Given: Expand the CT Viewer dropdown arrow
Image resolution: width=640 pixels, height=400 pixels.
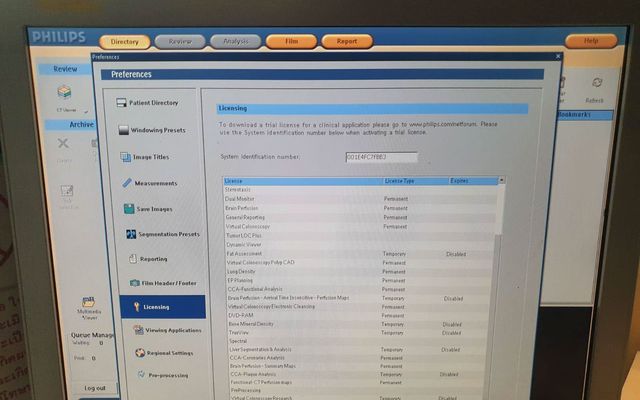Looking at the screenshot, I should (86, 111).
